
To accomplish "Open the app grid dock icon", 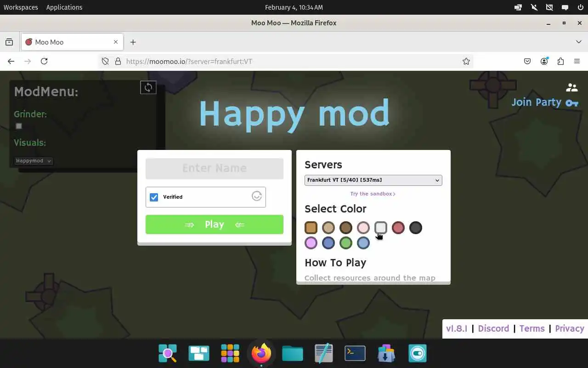I will pos(230,353).
